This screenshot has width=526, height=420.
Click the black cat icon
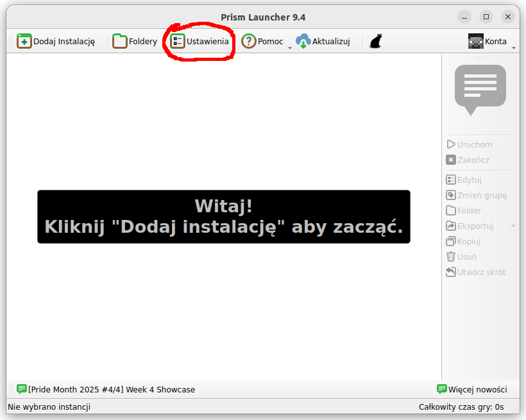376,41
